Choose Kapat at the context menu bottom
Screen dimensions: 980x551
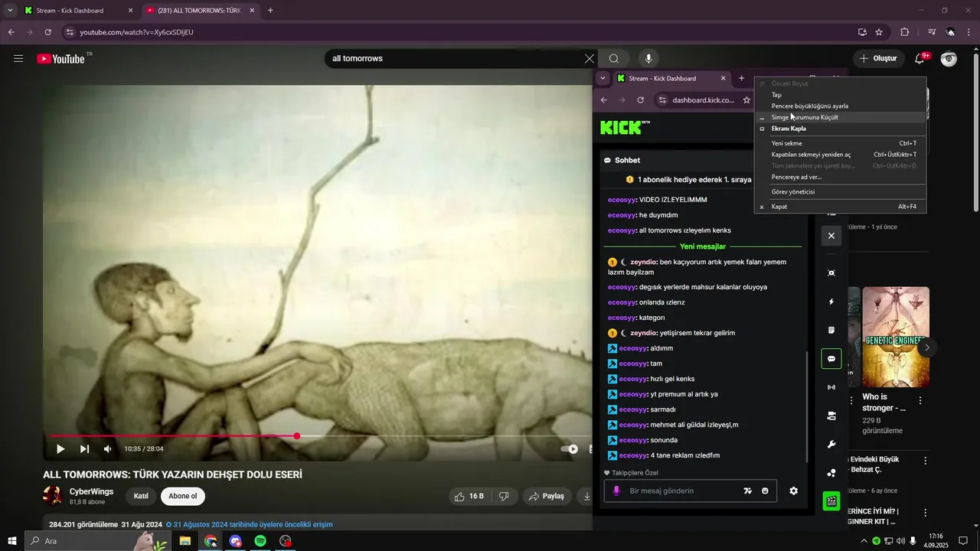(841, 207)
